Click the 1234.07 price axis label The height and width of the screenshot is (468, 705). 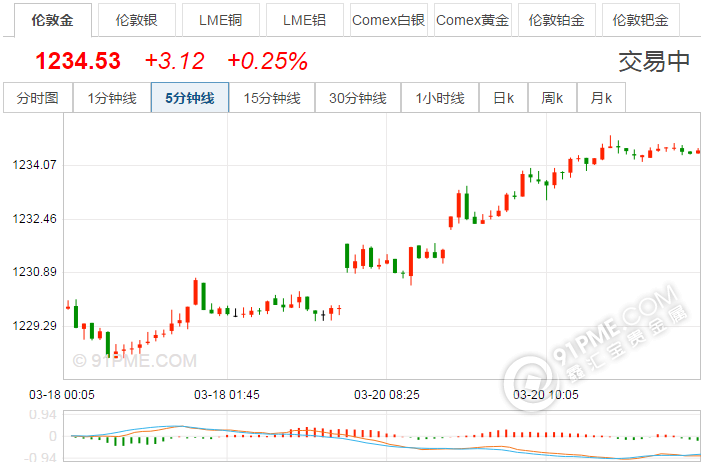[x=35, y=165]
